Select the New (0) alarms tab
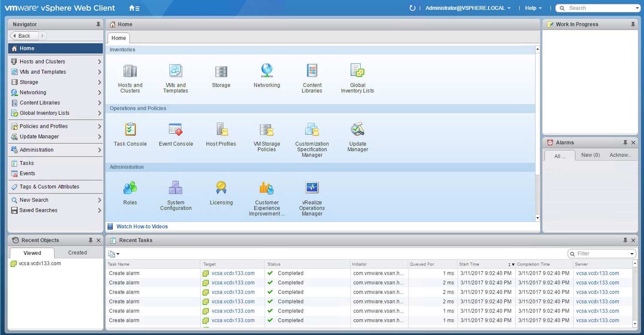Image resolution: width=644 pixels, height=335 pixels. 590,155
